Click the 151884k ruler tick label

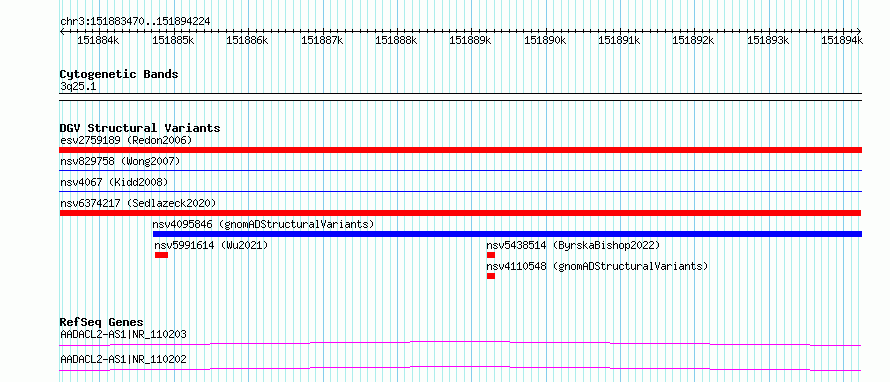tap(99, 40)
